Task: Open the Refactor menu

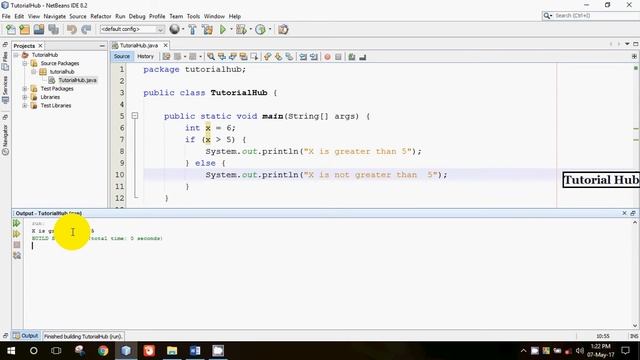Action: point(101,16)
